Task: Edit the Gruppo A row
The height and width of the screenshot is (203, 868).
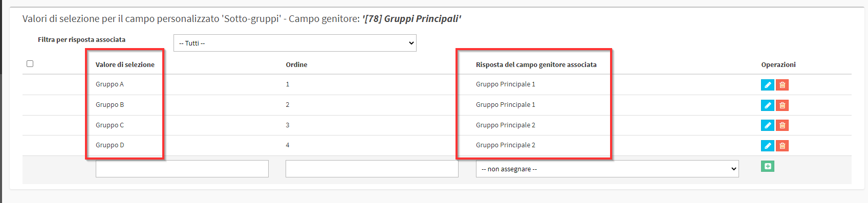Action: [x=767, y=85]
